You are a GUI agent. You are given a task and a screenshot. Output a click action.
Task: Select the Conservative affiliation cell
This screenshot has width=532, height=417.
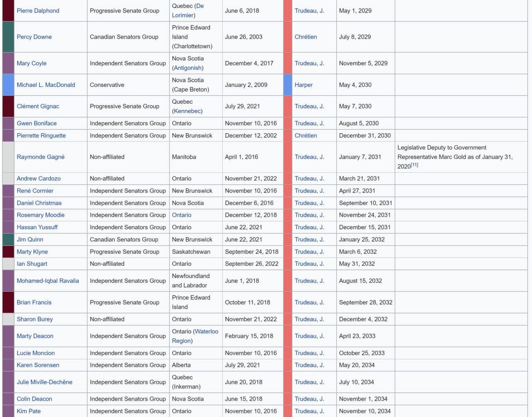(x=107, y=85)
